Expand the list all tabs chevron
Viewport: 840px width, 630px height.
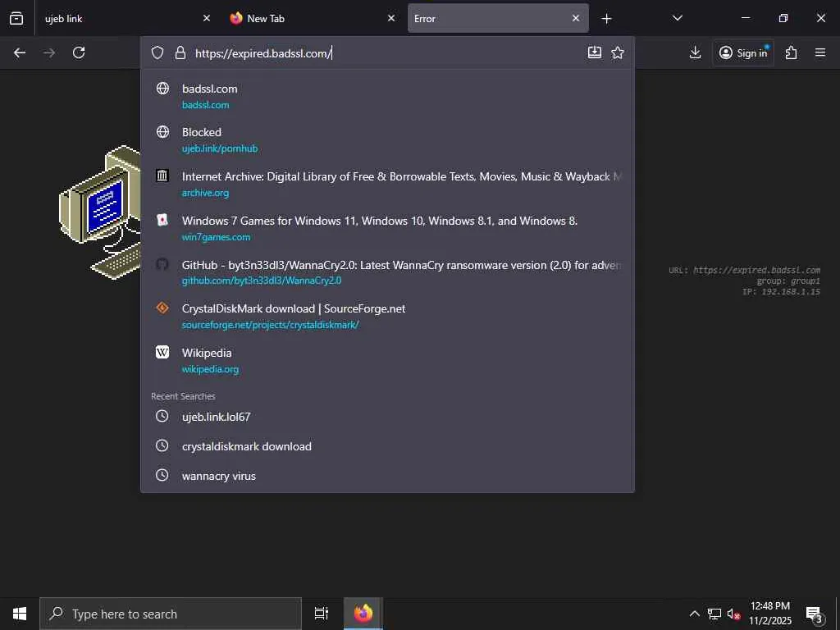click(677, 18)
